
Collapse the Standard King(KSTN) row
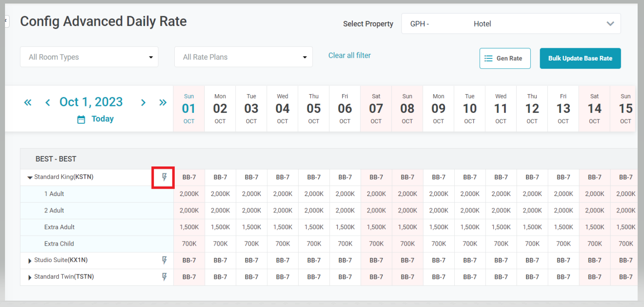[x=30, y=178]
